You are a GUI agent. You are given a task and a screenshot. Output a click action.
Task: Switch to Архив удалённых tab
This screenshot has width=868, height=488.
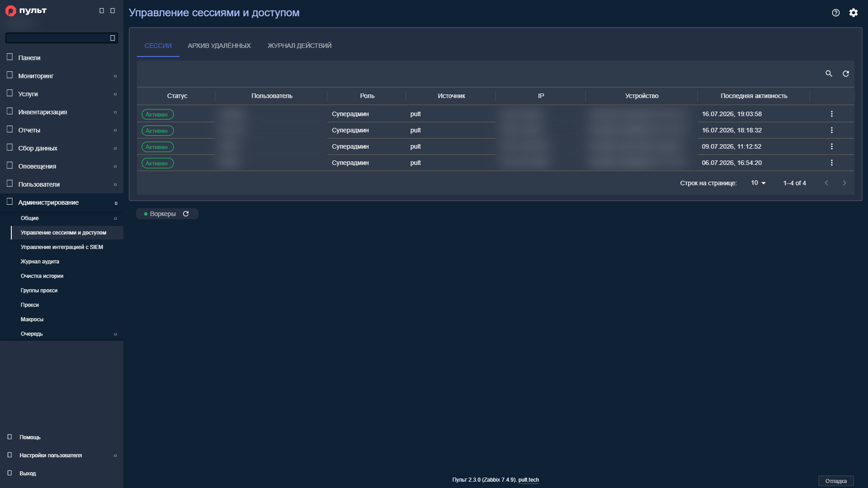219,46
